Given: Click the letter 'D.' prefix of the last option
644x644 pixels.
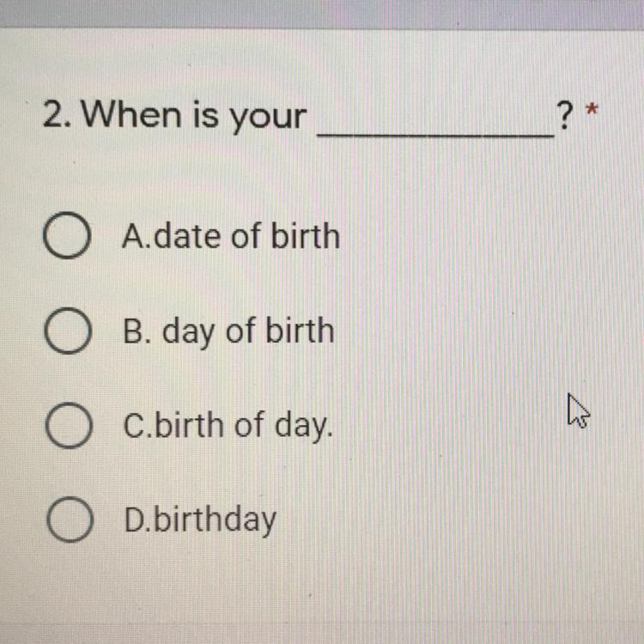Looking at the screenshot, I should click(x=136, y=520).
